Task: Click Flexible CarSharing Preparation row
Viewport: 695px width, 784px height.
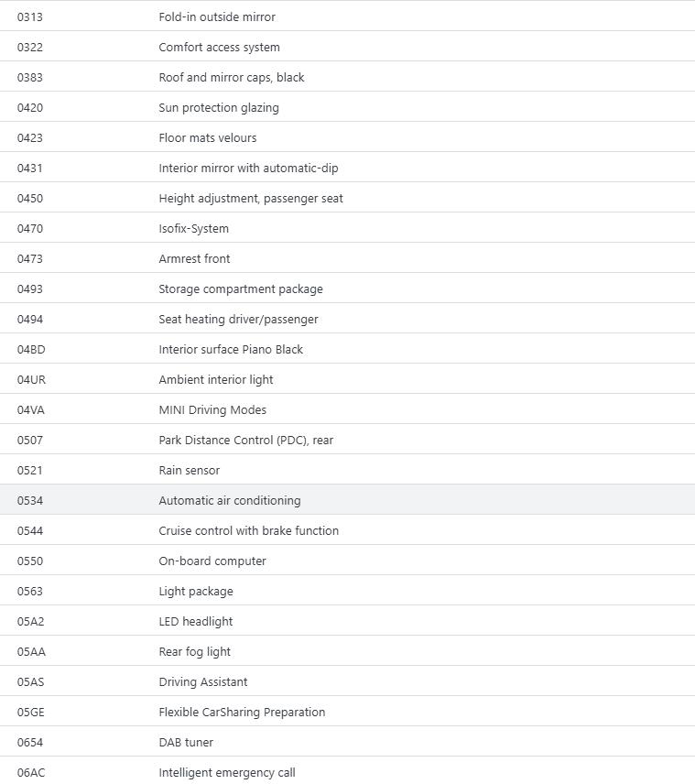Action: [242, 712]
